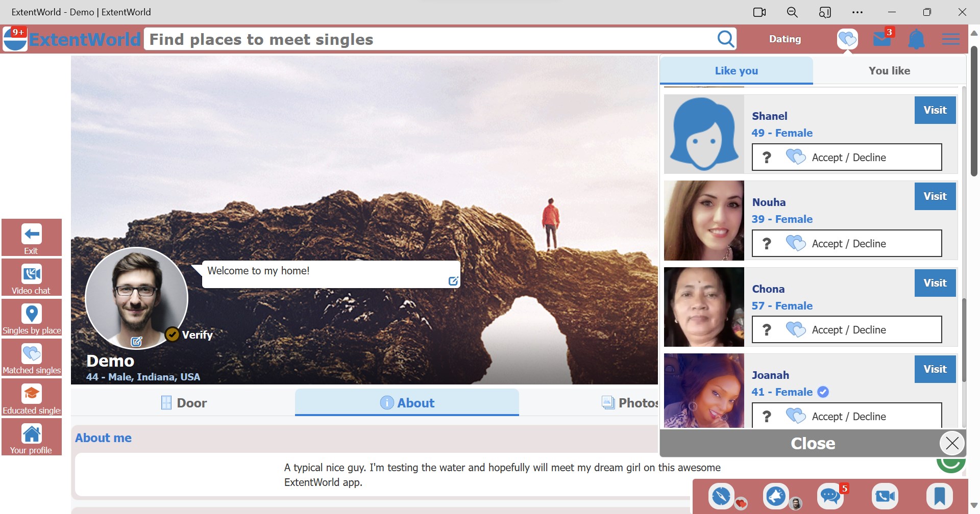The height and width of the screenshot is (514, 980).
Task: Exit using the back arrow sidebar icon
Action: 32,237
